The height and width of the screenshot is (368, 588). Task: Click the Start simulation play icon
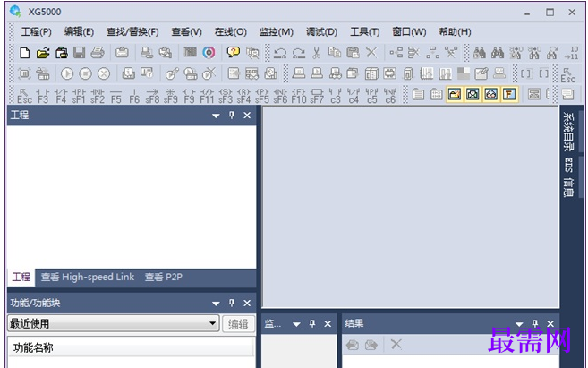pos(67,73)
